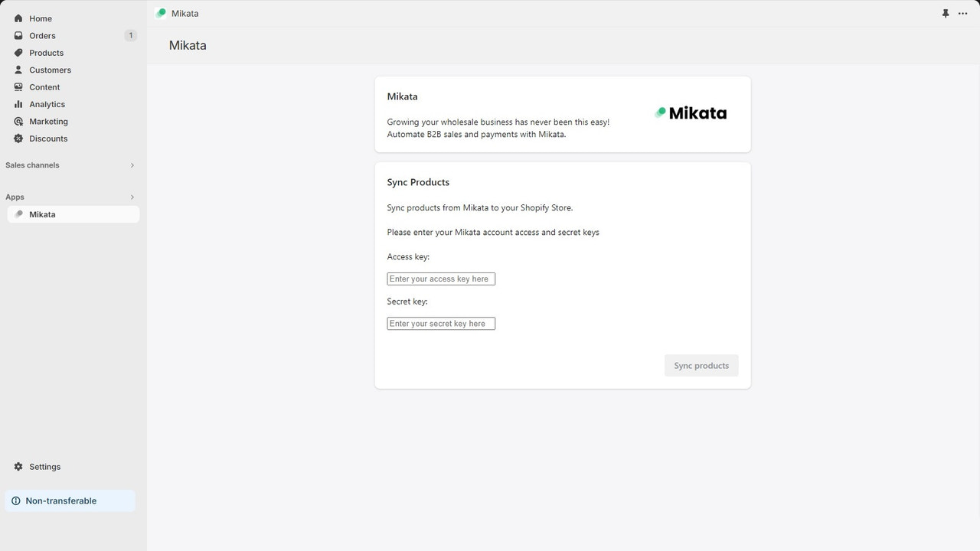Screen dimensions: 980x551
Task: Click 'Sync products from Mikata' sentence
Action: (480, 207)
